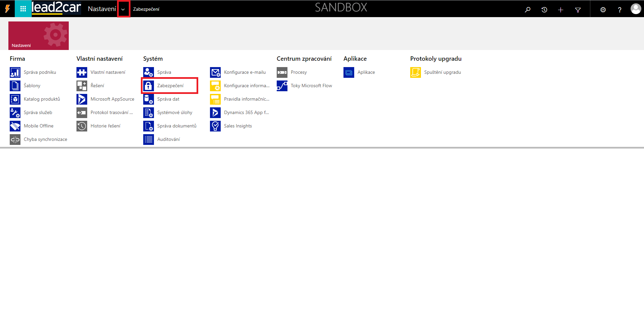The width and height of the screenshot is (644, 323).
Task: Expand the Nastavení dropdown chevron
Action: [123, 9]
